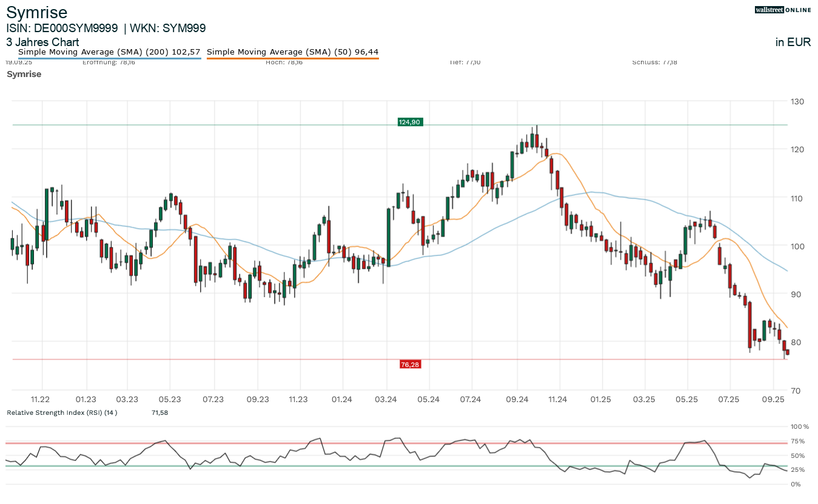This screenshot has width=818, height=504.
Task: Click the 03.23 date axis label
Action: click(x=127, y=399)
